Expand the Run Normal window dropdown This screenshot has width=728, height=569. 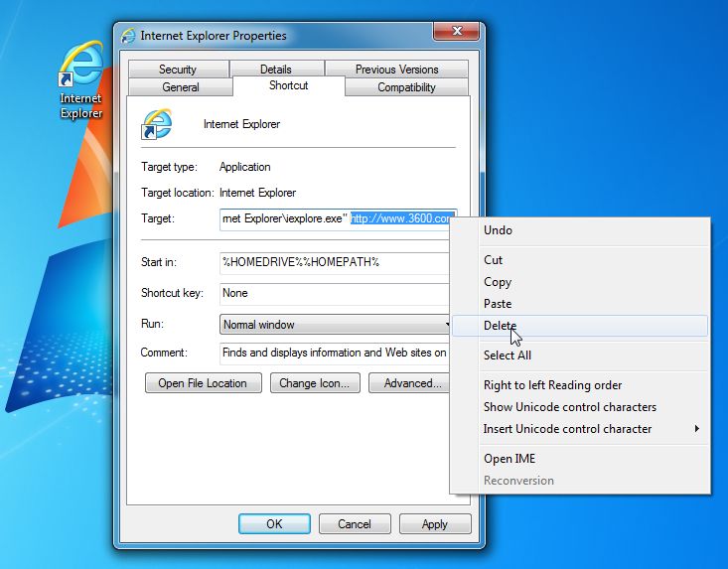[x=335, y=325]
